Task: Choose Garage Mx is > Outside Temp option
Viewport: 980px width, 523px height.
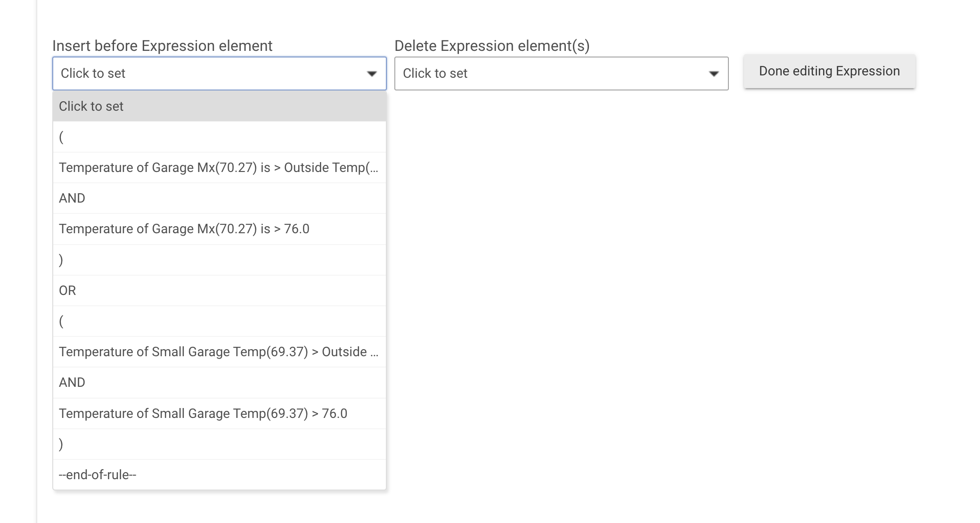Action: [220, 167]
